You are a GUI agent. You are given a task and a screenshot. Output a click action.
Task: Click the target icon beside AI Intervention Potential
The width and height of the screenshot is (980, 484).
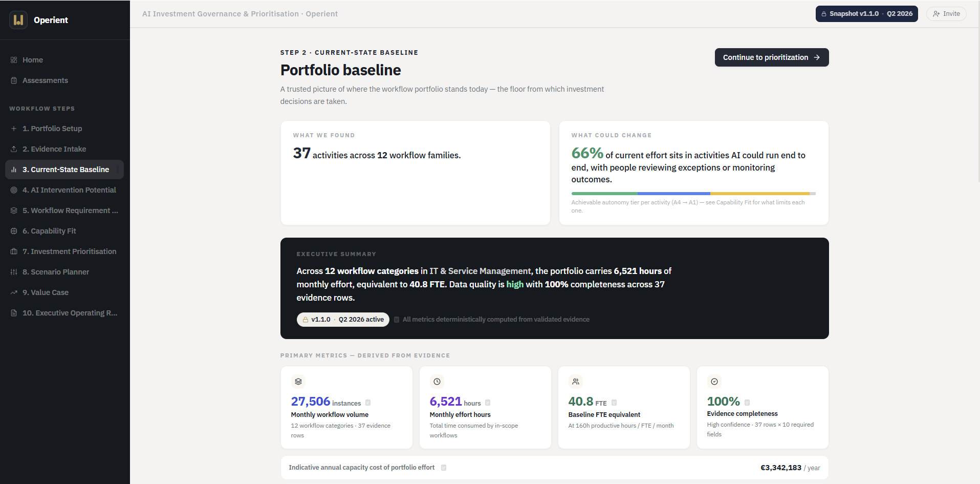pos(14,190)
